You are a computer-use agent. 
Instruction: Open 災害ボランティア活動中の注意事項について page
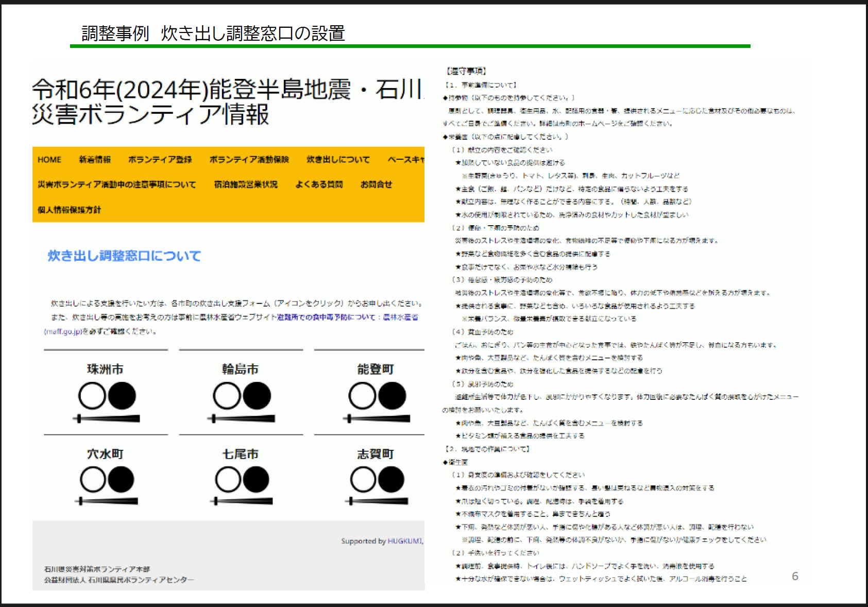116,184
